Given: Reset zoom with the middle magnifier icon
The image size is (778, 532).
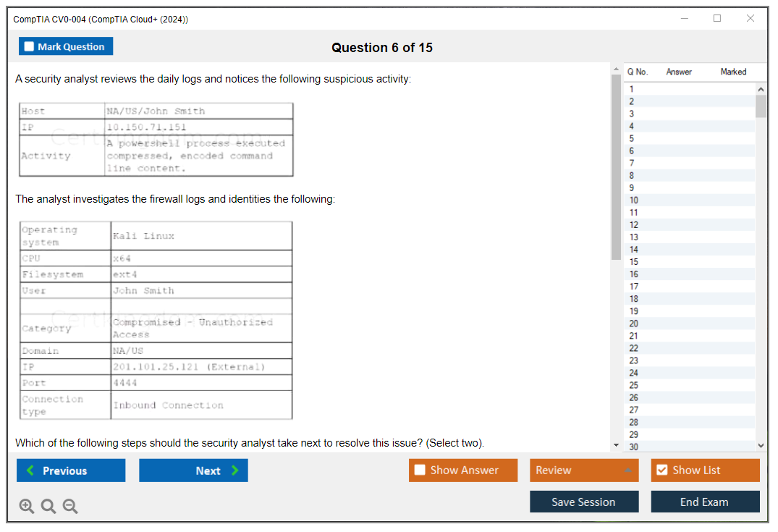Looking at the screenshot, I should pos(48,506).
